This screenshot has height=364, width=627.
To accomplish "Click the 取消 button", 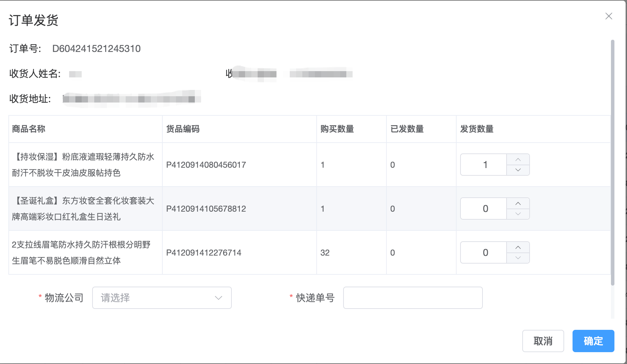I will pyautogui.click(x=543, y=341).
